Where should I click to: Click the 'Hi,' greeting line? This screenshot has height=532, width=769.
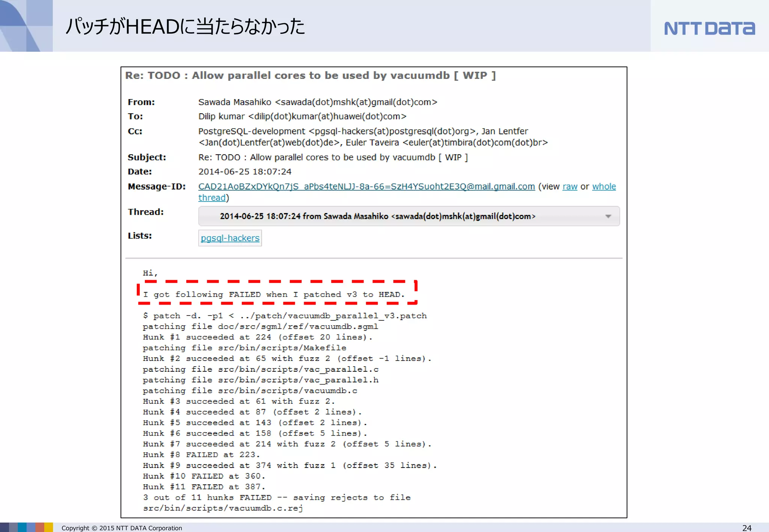pyautogui.click(x=150, y=273)
